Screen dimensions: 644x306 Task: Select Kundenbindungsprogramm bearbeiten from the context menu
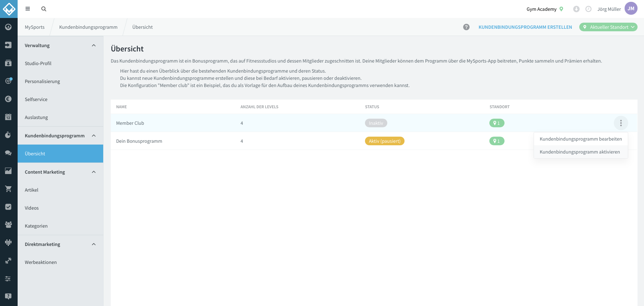click(581, 139)
